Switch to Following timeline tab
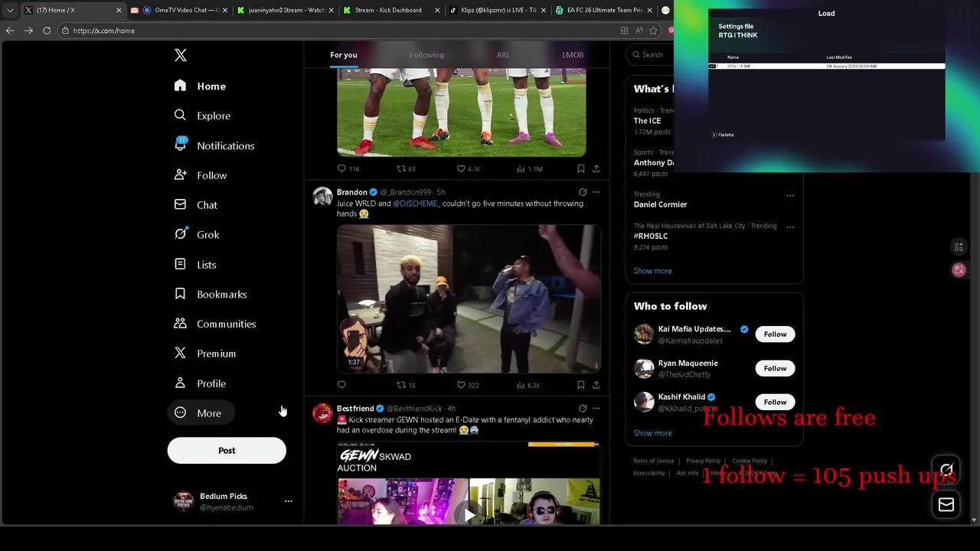980x551 pixels. [x=426, y=55]
